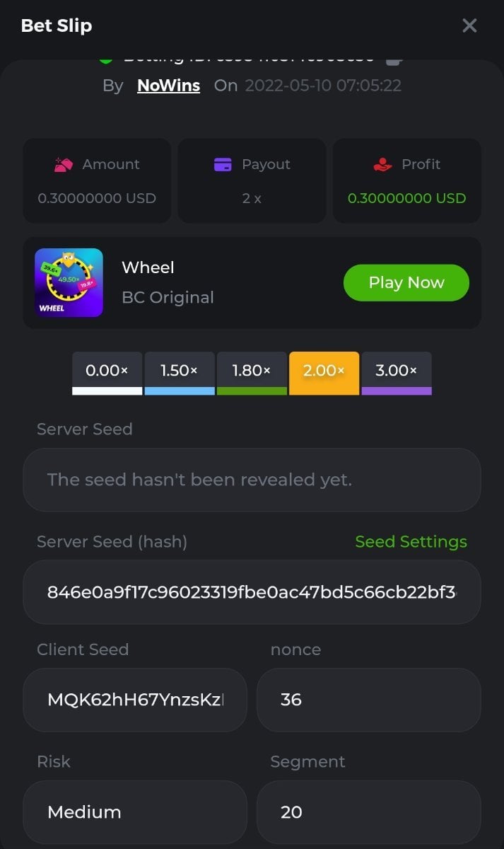
Task: Click the Client Seed field
Action: pyautogui.click(x=135, y=700)
